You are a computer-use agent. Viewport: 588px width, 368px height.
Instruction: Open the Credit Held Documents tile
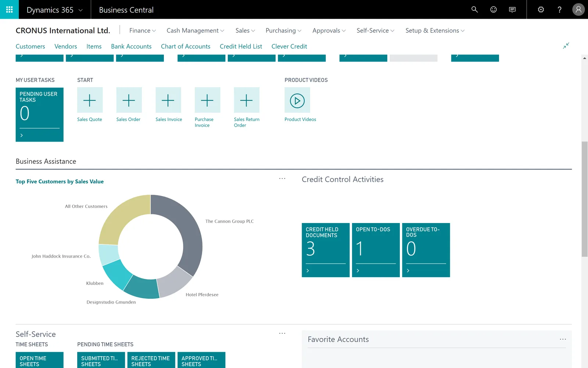(326, 250)
